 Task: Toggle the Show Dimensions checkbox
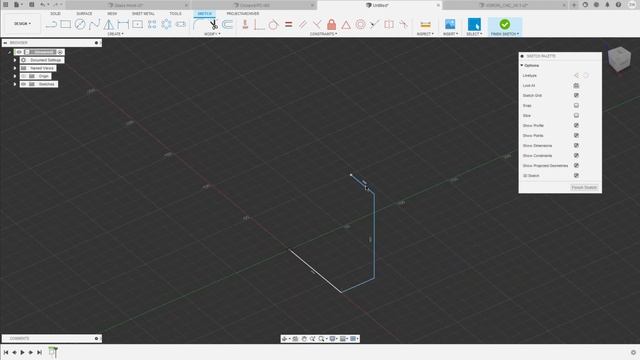click(x=576, y=145)
